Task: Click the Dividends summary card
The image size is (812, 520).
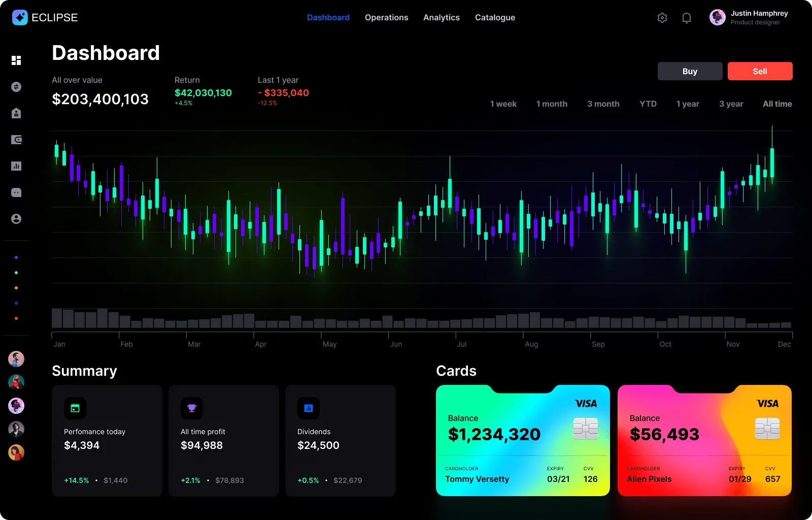Action: coord(340,440)
